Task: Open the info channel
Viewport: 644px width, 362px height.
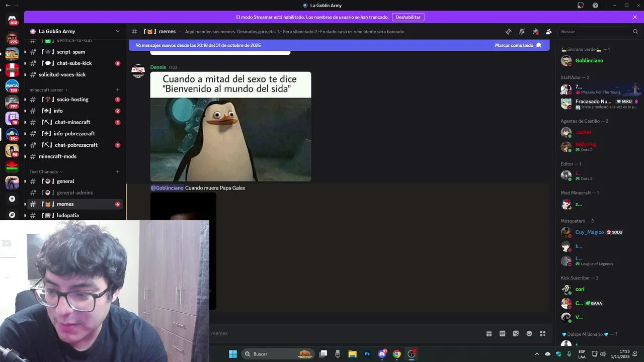Action: [x=75, y=111]
